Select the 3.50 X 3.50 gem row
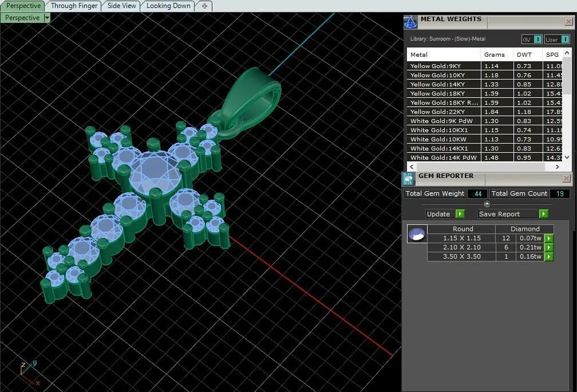Viewport: 577px width, 392px height. [486, 257]
